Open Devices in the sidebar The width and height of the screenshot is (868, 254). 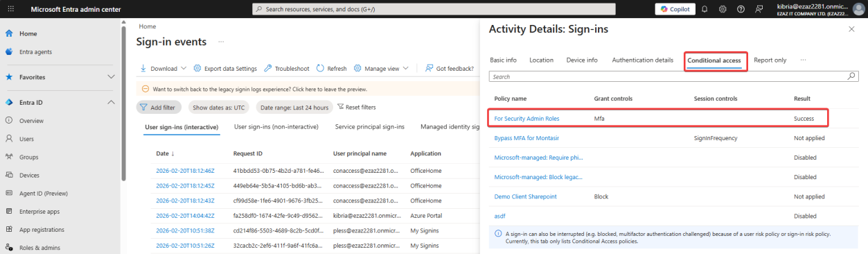(30, 175)
